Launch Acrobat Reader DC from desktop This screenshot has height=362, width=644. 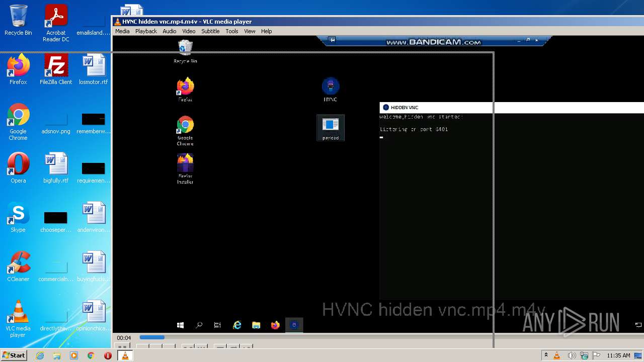pos(56,23)
